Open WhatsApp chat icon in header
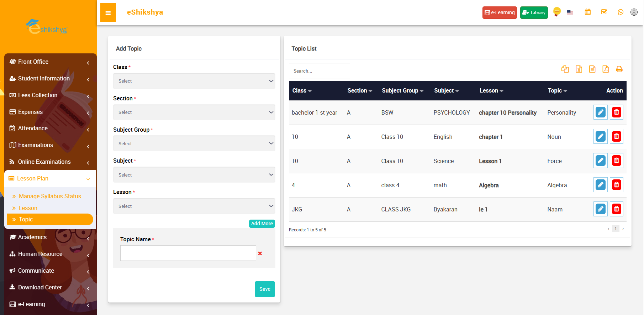The width and height of the screenshot is (644, 315). click(621, 12)
